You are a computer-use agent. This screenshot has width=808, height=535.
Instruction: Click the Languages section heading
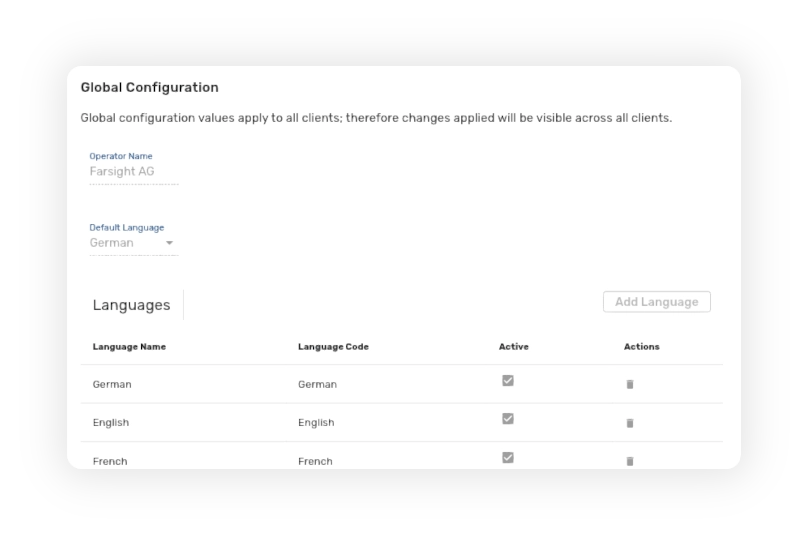(x=131, y=305)
